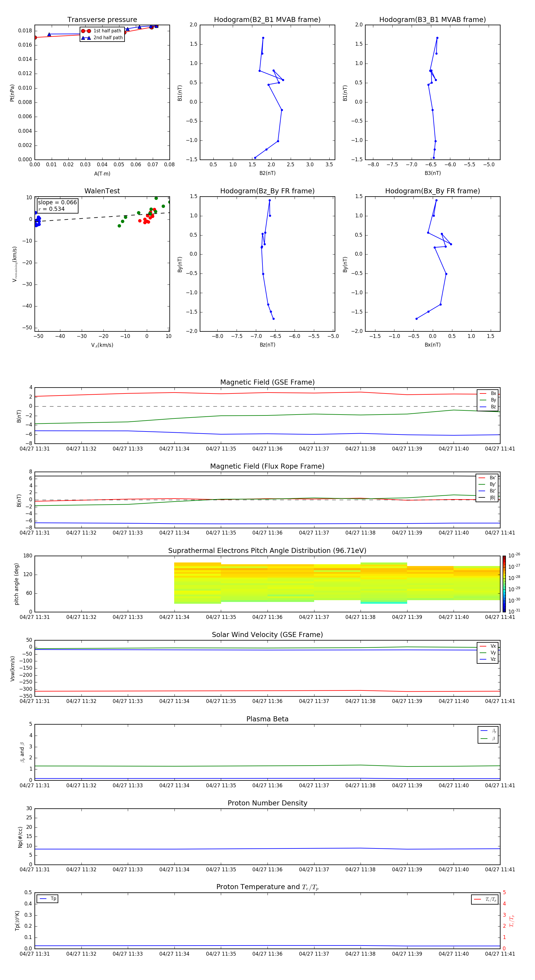The width and height of the screenshot is (535, 980).
Task: Click the '10^-26' colorbar tick label
Action: pyautogui.click(x=514, y=555)
